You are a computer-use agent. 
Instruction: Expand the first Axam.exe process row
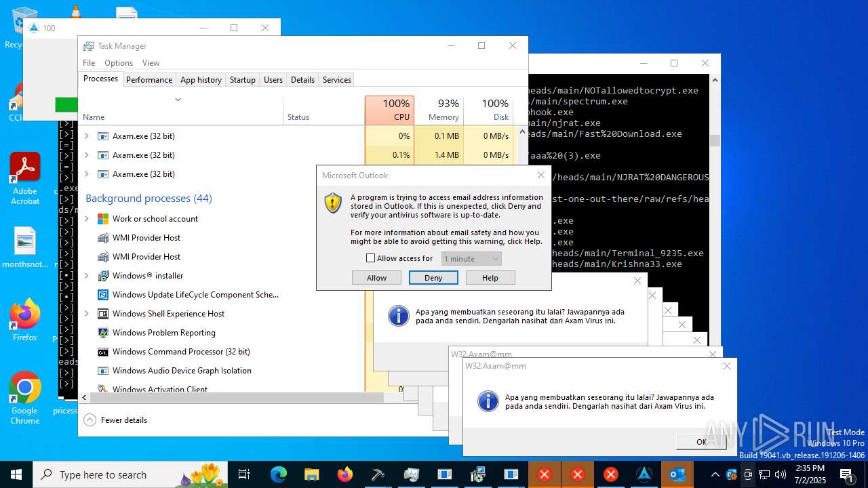tap(86, 136)
